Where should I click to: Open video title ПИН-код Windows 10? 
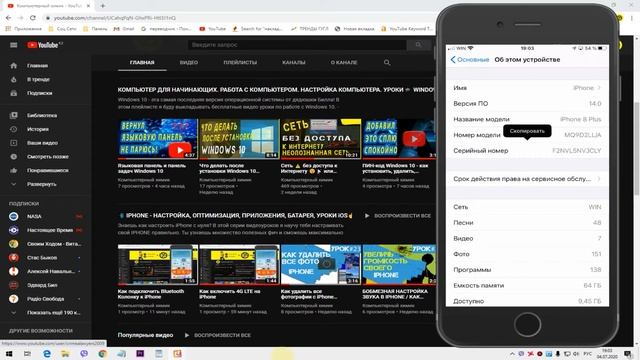point(395,169)
